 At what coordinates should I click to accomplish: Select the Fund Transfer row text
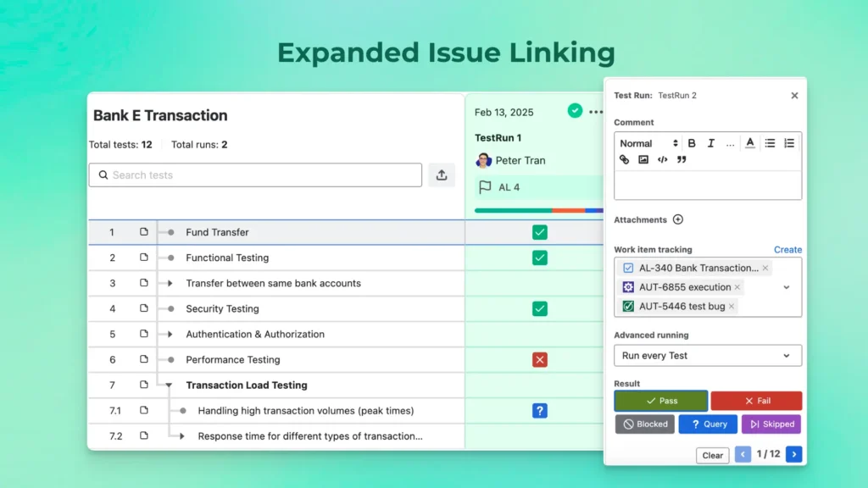217,232
